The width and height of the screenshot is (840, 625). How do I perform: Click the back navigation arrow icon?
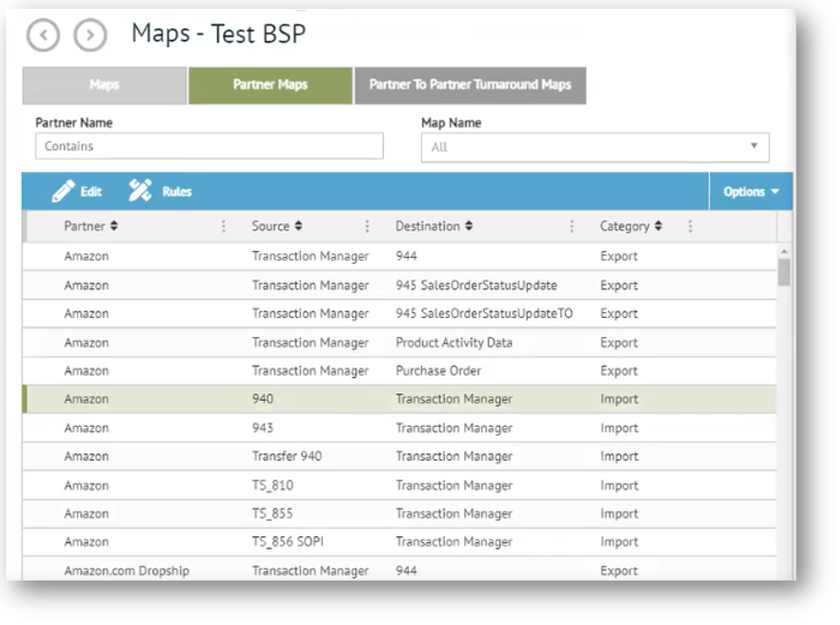(44, 36)
